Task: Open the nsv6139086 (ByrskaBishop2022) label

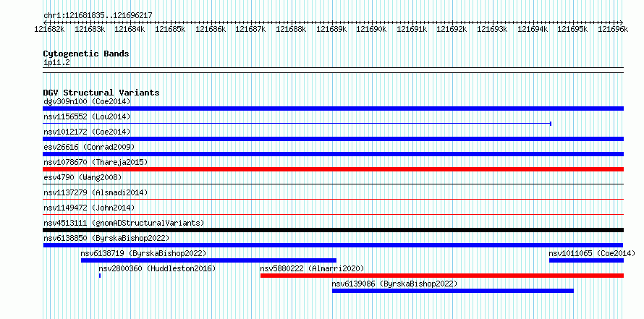Action: click(x=394, y=284)
